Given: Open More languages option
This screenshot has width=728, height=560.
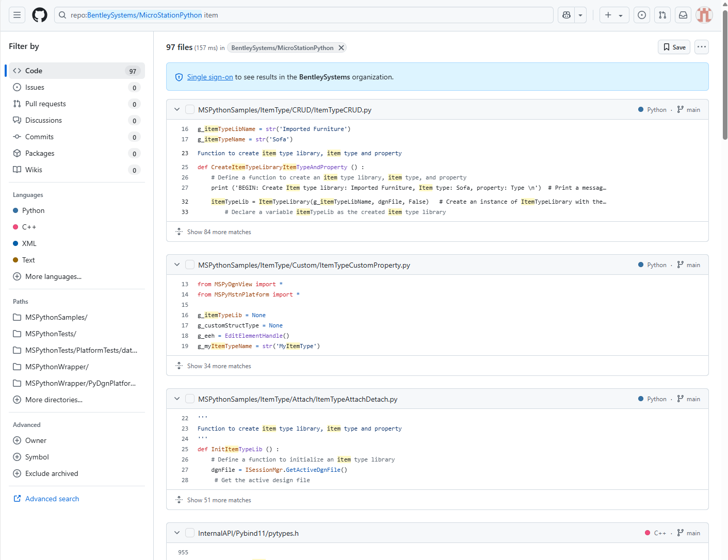Looking at the screenshot, I should (77, 276).
